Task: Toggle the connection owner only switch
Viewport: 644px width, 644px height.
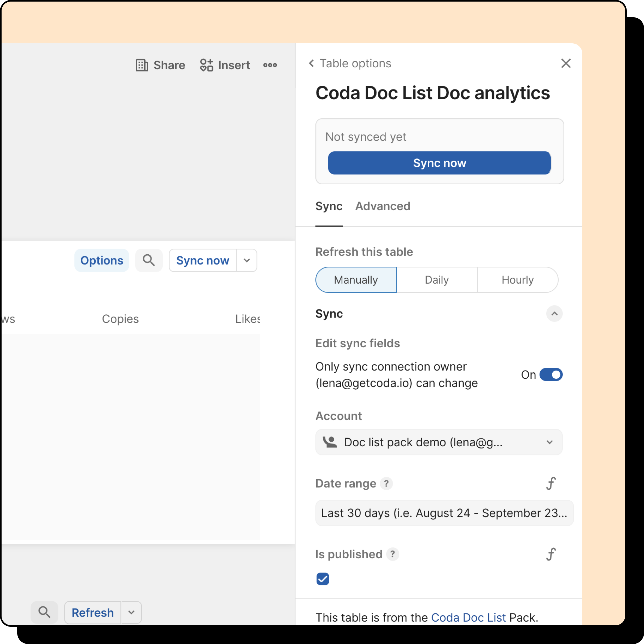Action: point(551,374)
